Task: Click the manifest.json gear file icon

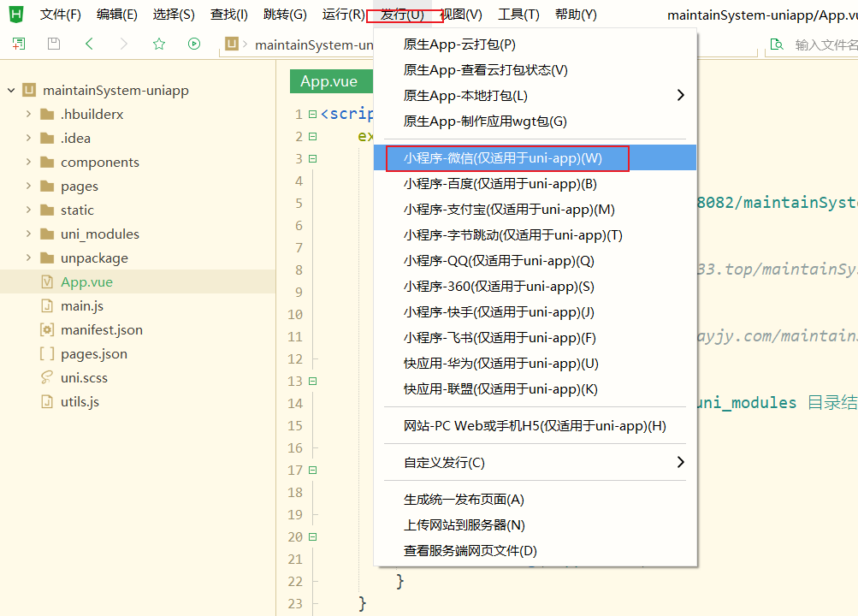Action: pyautogui.click(x=47, y=330)
